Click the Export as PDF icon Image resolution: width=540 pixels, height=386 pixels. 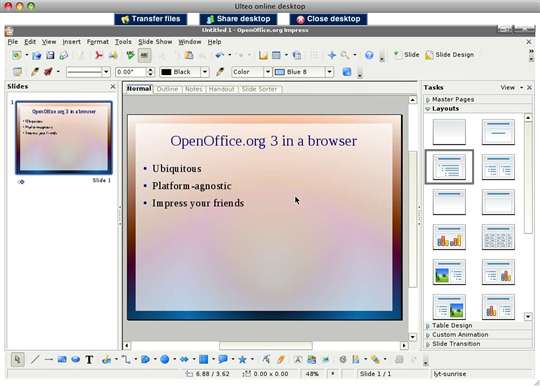(99, 55)
